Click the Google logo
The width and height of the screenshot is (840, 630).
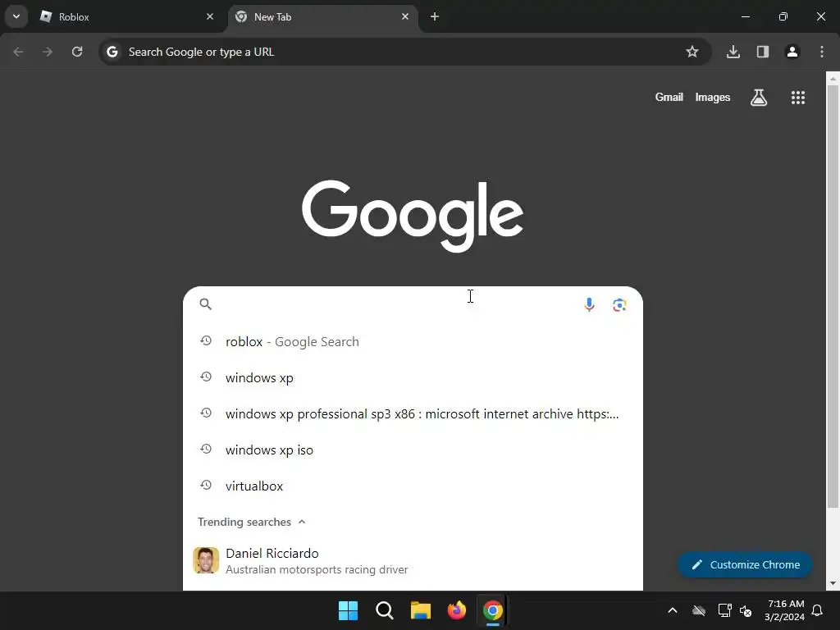point(413,216)
